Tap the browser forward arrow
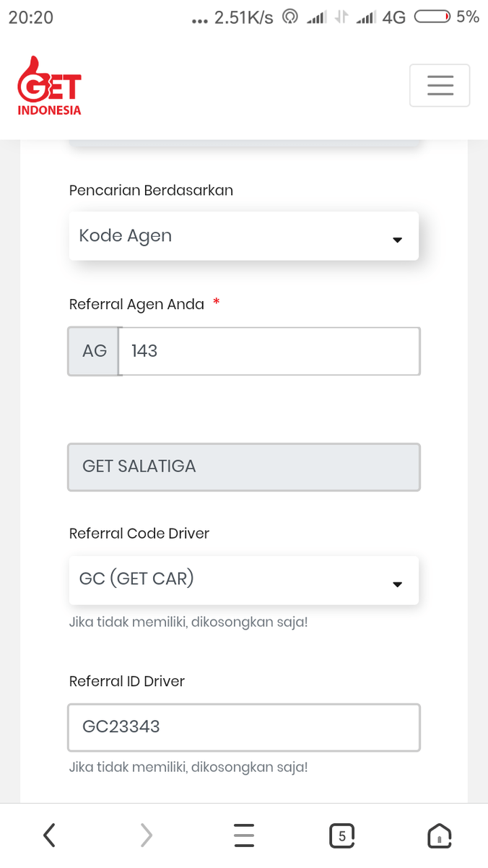This screenshot has height=868, width=488. click(x=147, y=836)
